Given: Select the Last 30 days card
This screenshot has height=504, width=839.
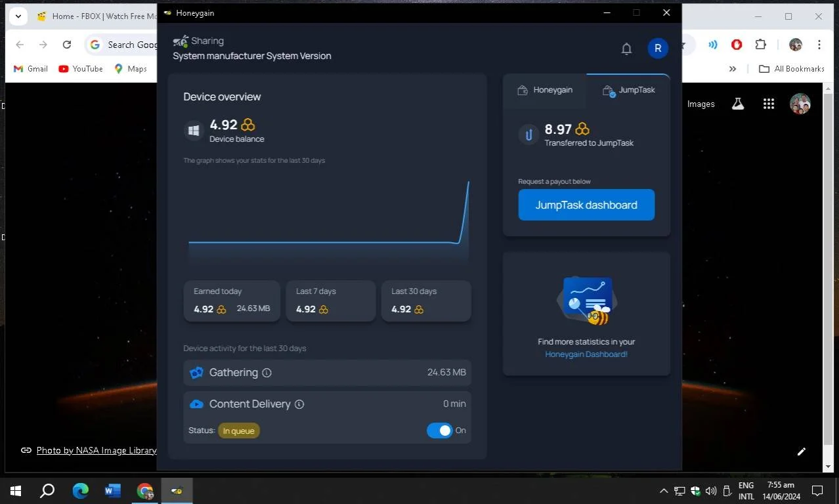Looking at the screenshot, I should 426,301.
